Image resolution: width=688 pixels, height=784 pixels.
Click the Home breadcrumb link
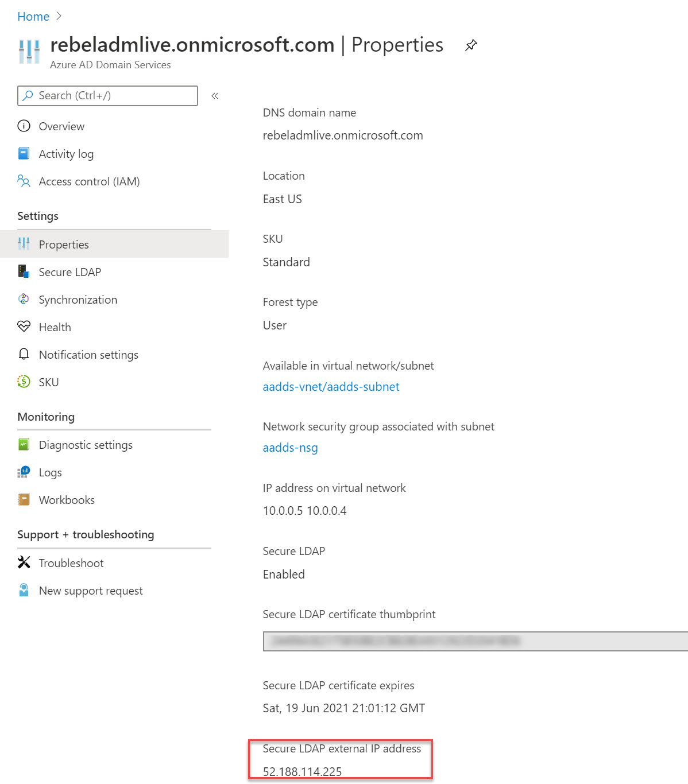pyautogui.click(x=33, y=17)
